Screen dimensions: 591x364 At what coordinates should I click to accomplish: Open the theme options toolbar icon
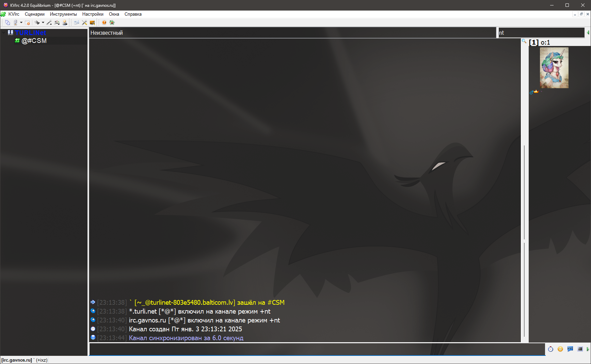[92, 23]
